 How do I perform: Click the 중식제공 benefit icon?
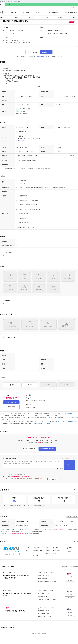click(54, 288)
